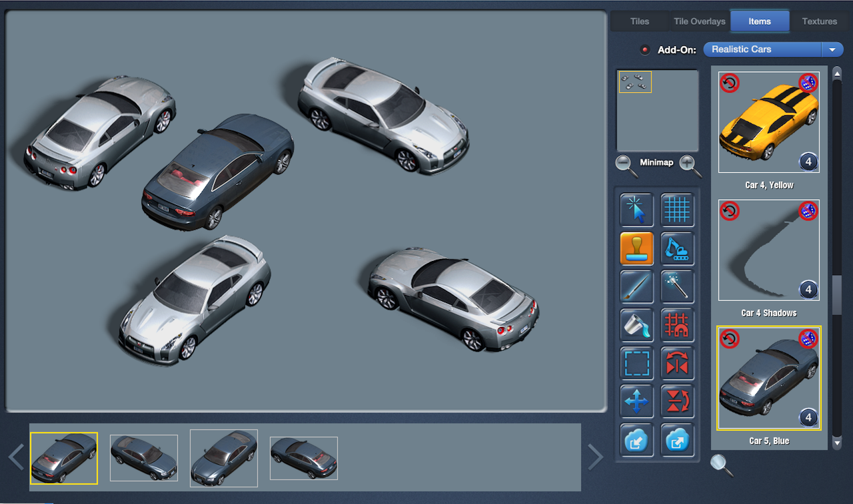Screen dimensions: 853x504
Task: Click the 'Car 4 Shadows' label
Action: (769, 313)
